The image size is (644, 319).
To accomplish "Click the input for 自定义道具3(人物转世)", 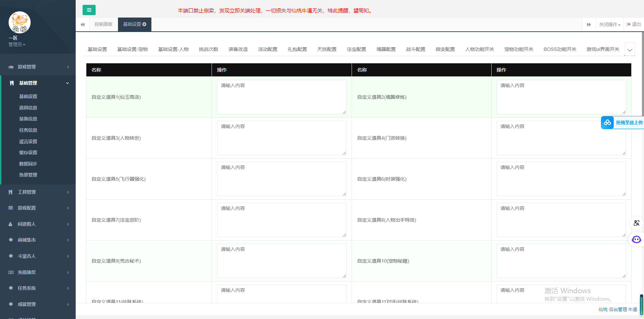I will [282, 138].
